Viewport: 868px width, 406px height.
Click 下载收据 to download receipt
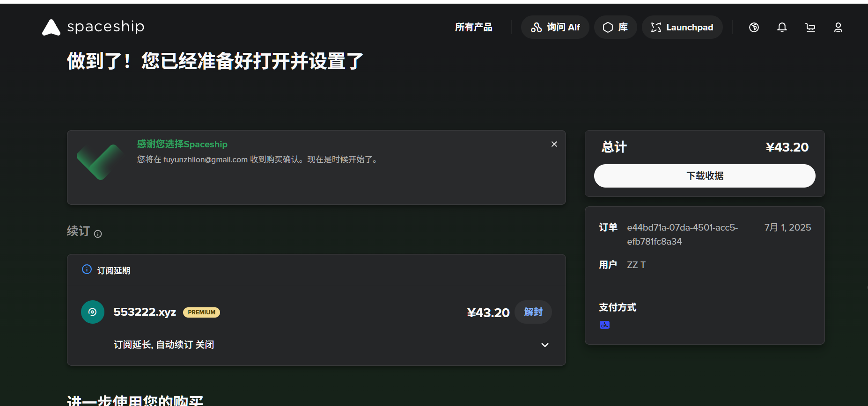705,176
